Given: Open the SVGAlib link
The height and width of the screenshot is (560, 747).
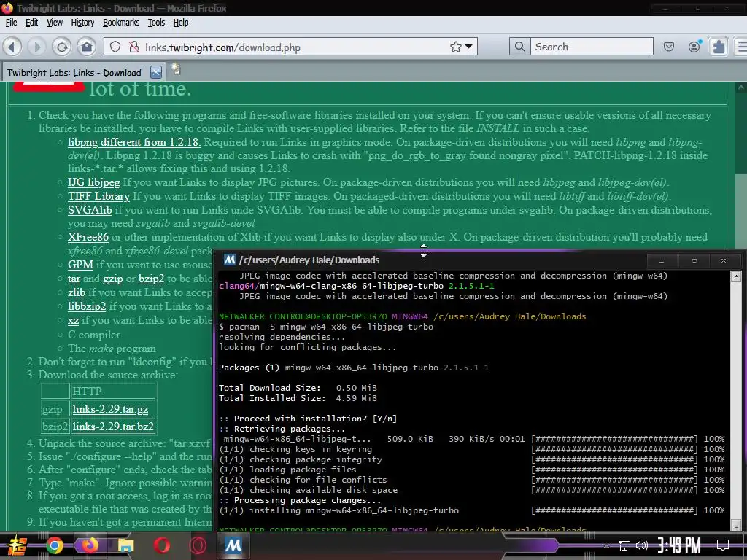Looking at the screenshot, I should click(90, 210).
